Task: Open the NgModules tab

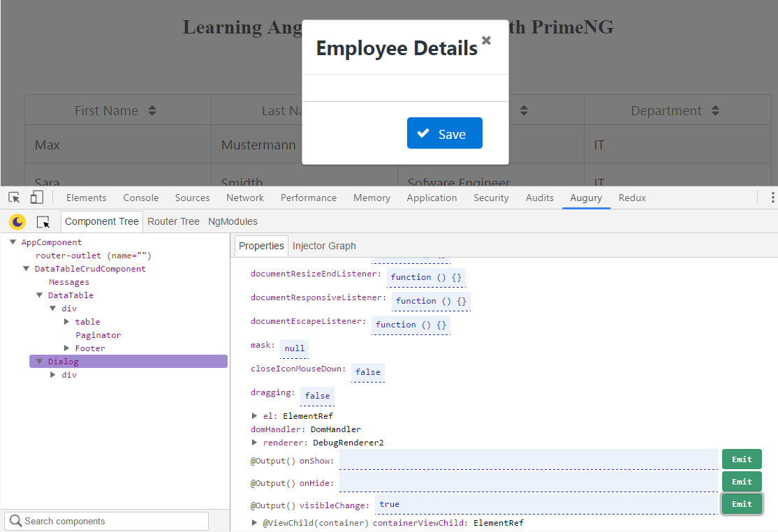Action: [233, 221]
